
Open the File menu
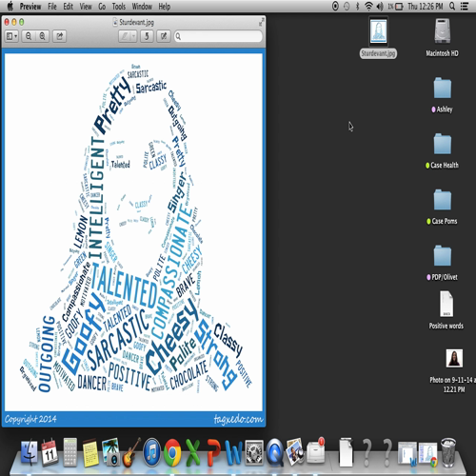coord(52,7)
